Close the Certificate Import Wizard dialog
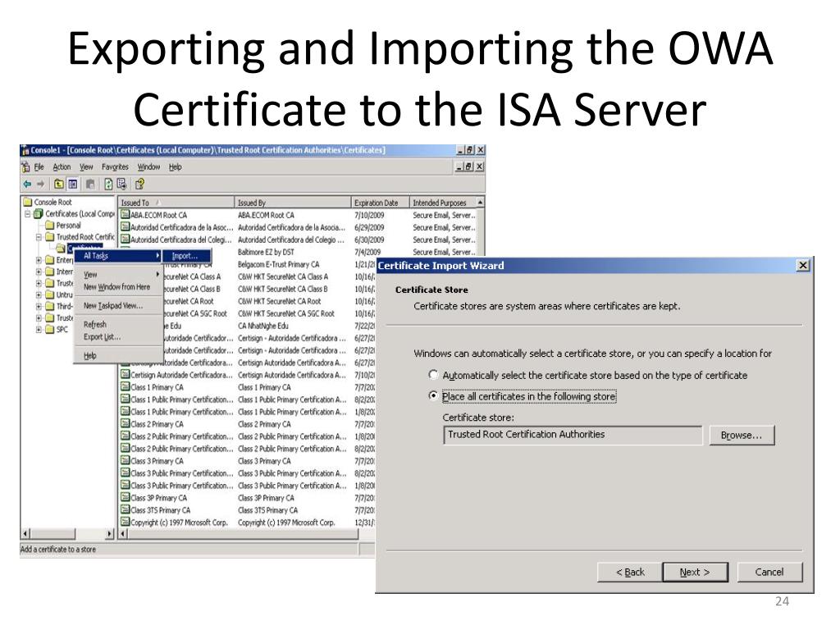 (x=802, y=265)
